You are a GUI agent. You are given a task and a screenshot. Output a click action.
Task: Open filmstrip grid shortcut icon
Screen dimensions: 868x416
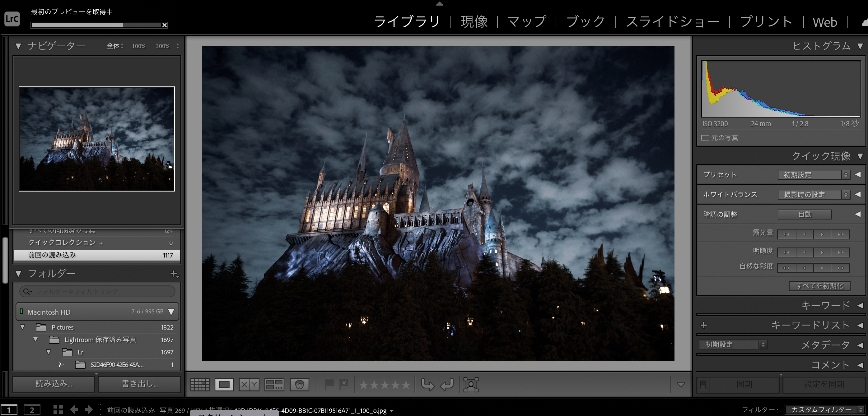point(58,409)
